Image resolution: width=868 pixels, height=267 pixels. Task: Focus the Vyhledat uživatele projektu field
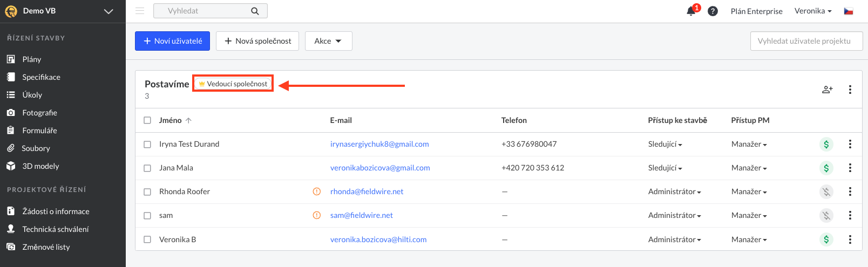pyautogui.click(x=806, y=41)
